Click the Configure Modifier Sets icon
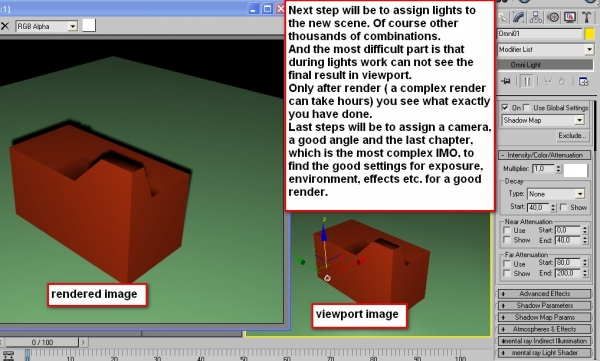Image resolution: width=600 pixels, height=361 pixels. pos(583,81)
